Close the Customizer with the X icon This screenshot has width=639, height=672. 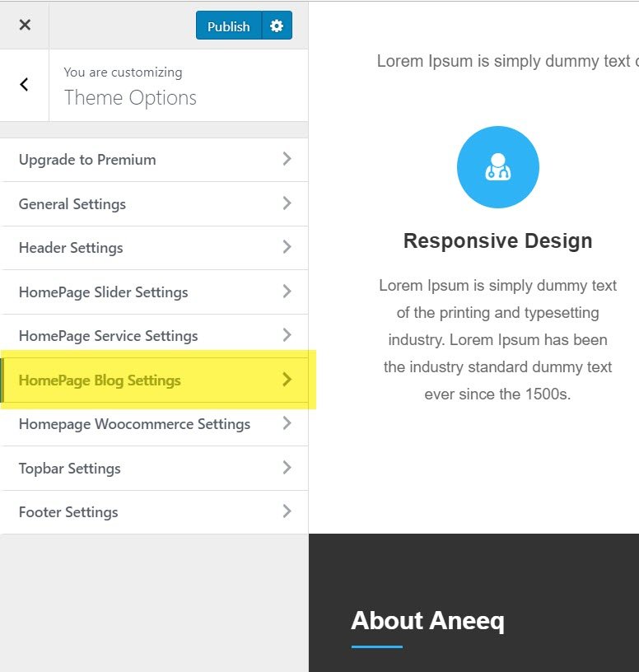tap(25, 25)
